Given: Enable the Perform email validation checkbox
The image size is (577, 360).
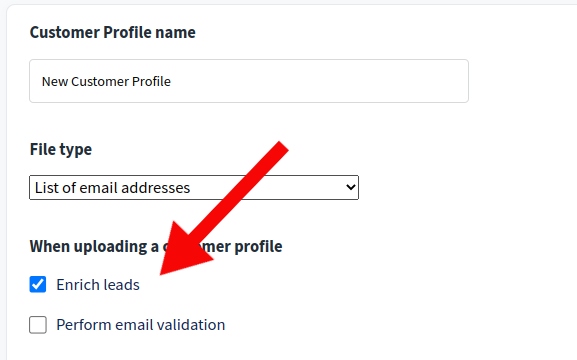Looking at the screenshot, I should (x=38, y=325).
